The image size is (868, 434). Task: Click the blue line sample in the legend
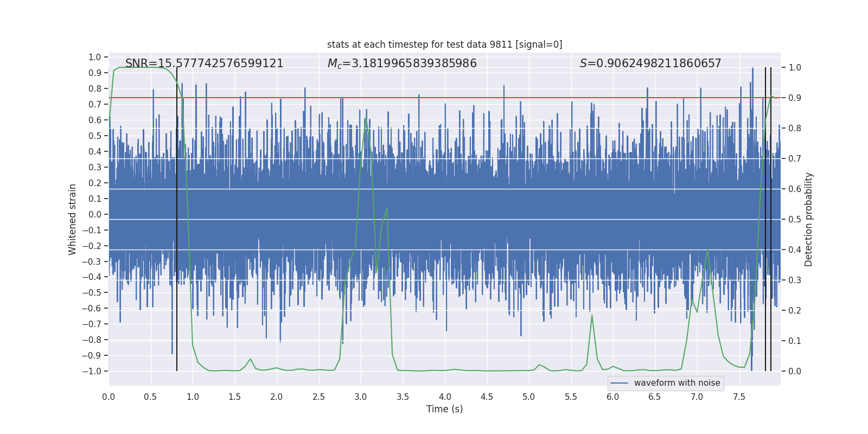(x=620, y=383)
